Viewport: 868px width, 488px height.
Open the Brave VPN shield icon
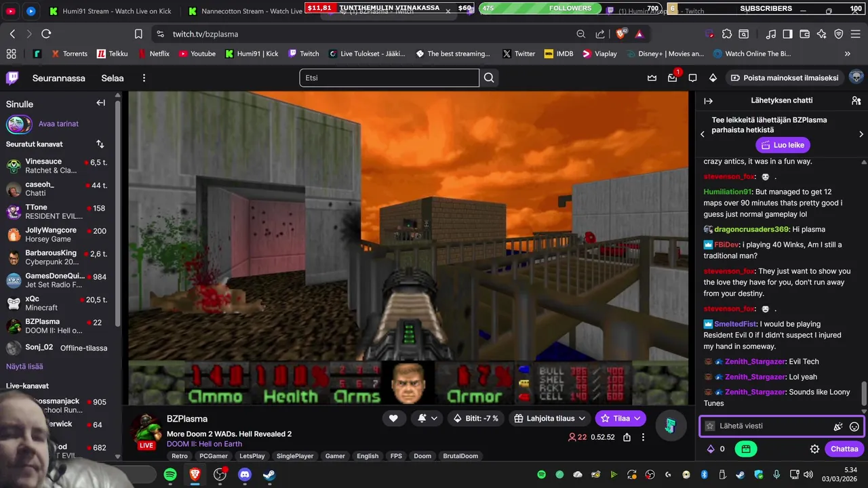(x=839, y=34)
